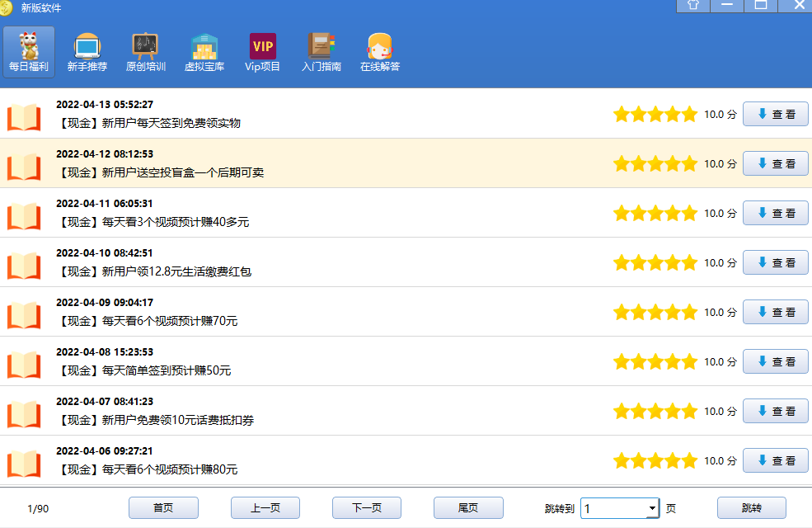Image resolution: width=812 pixels, height=528 pixels.
Task: Click stars rating of 2022-04-13 entry
Action: pyautogui.click(x=655, y=114)
